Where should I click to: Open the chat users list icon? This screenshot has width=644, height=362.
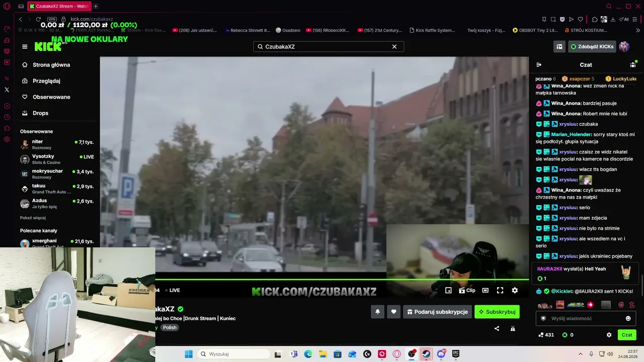633,65
